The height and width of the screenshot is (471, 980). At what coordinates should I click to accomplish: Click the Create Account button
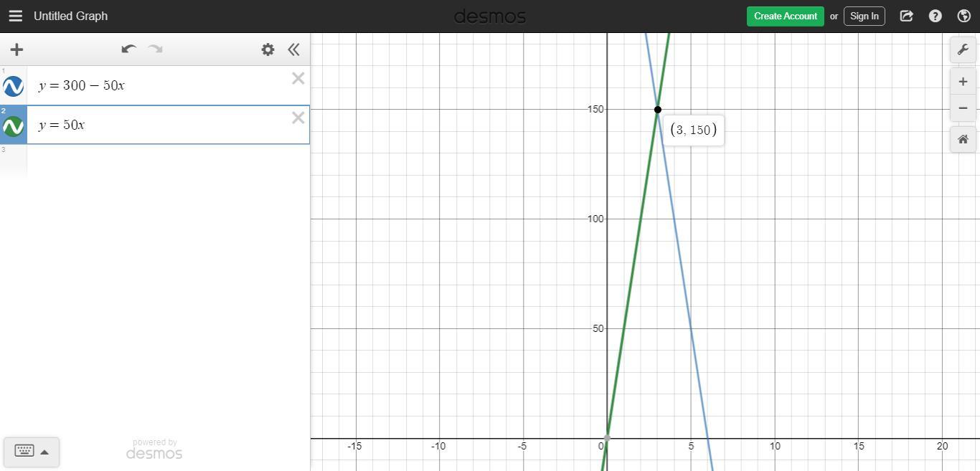pyautogui.click(x=786, y=16)
